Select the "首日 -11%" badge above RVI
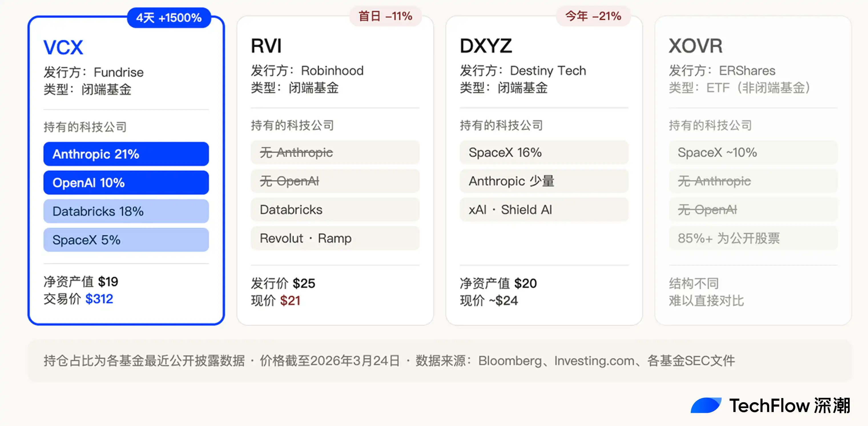Viewport: 868px width, 426px height. [385, 16]
